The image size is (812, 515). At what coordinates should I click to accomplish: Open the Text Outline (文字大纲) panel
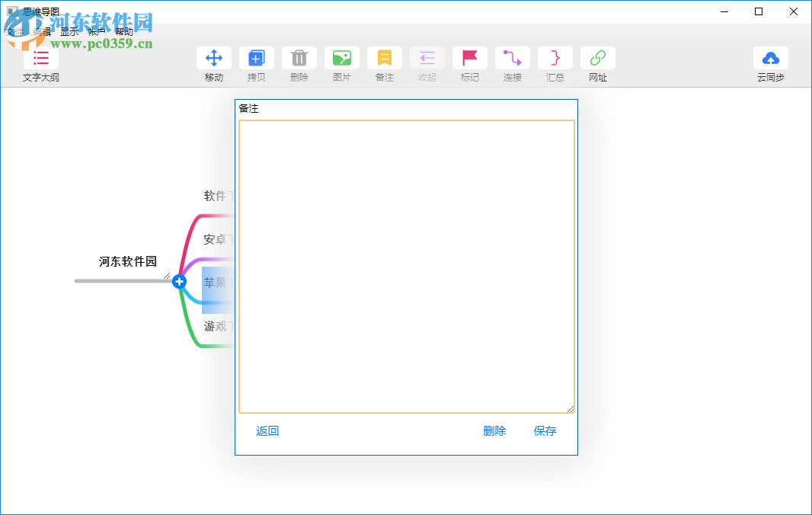pyautogui.click(x=40, y=58)
